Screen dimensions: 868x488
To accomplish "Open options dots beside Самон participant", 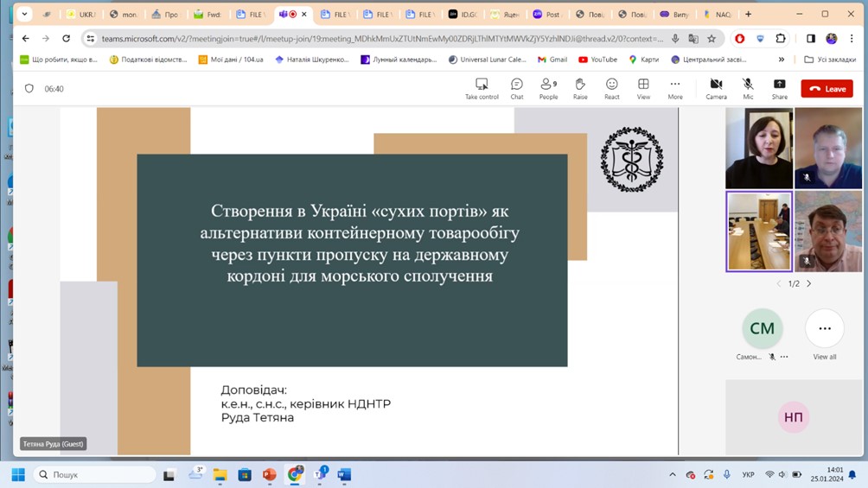I will (x=784, y=357).
